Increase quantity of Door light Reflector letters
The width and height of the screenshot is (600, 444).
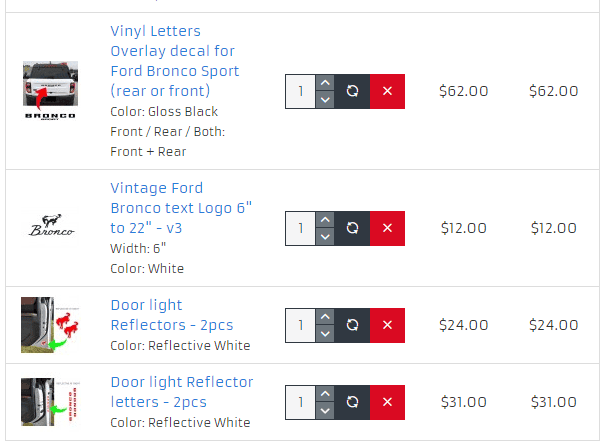[324, 394]
